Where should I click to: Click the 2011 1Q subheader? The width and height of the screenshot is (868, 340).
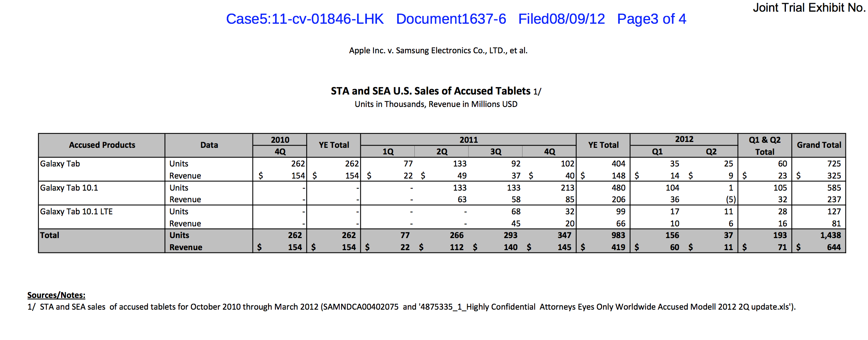pyautogui.click(x=388, y=152)
